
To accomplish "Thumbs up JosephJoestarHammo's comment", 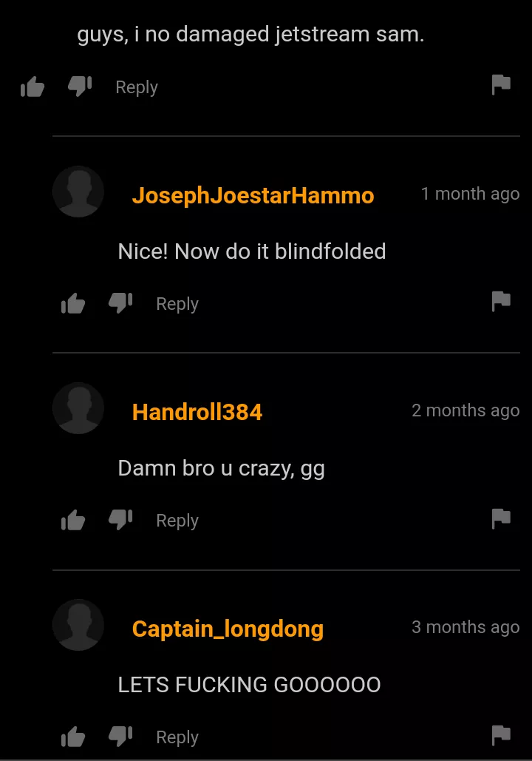I will click(73, 303).
